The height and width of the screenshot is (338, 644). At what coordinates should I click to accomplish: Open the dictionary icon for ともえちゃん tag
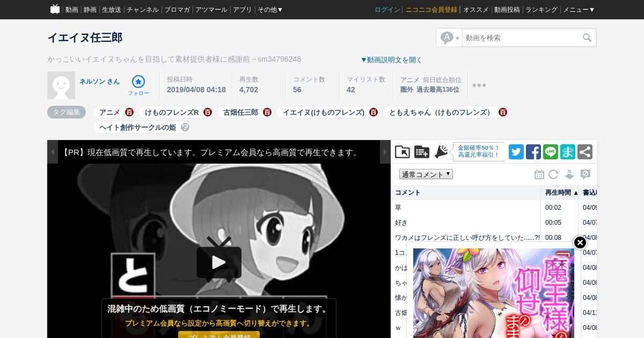coord(503,112)
